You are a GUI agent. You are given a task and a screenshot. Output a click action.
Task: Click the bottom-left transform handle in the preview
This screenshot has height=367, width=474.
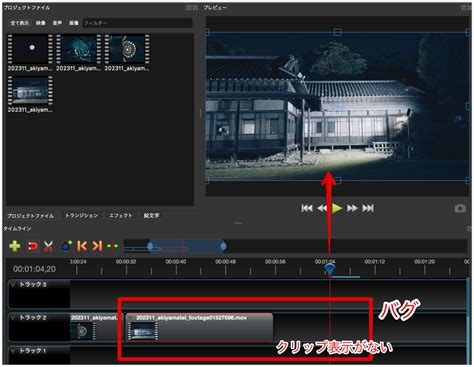point(207,180)
